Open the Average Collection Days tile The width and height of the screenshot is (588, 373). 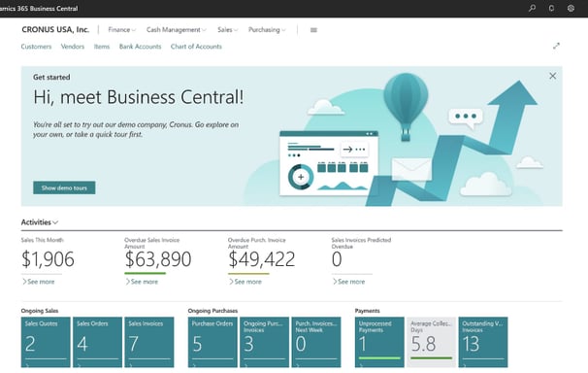[x=431, y=342]
